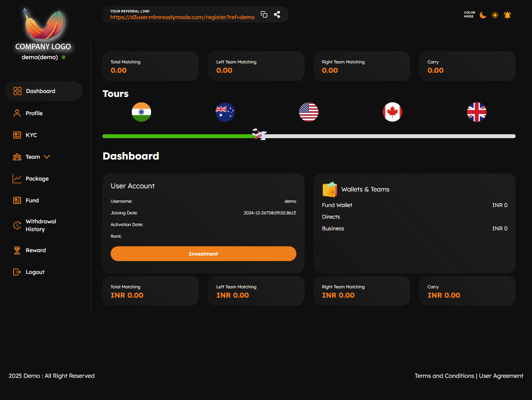Switch to dark mode moon icon
Viewport: 532px width, 400px height.
483,15
